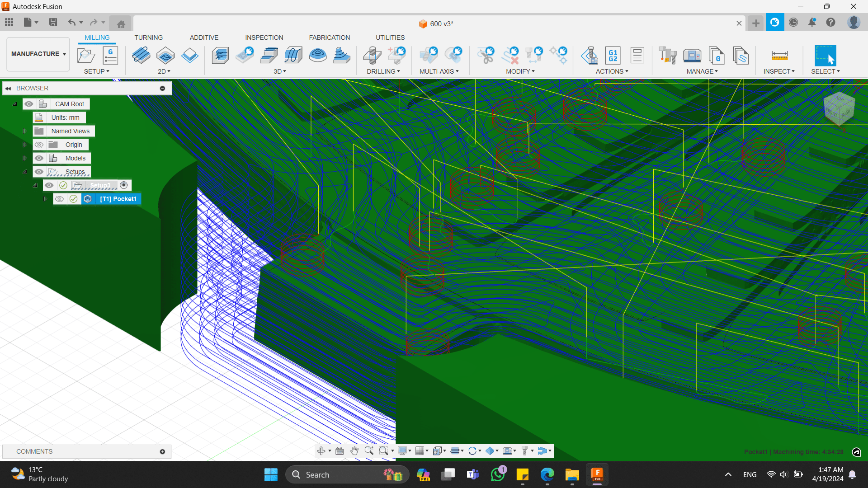Activate Setup3 radio button
Screen dimensions: 868x488
124,185
